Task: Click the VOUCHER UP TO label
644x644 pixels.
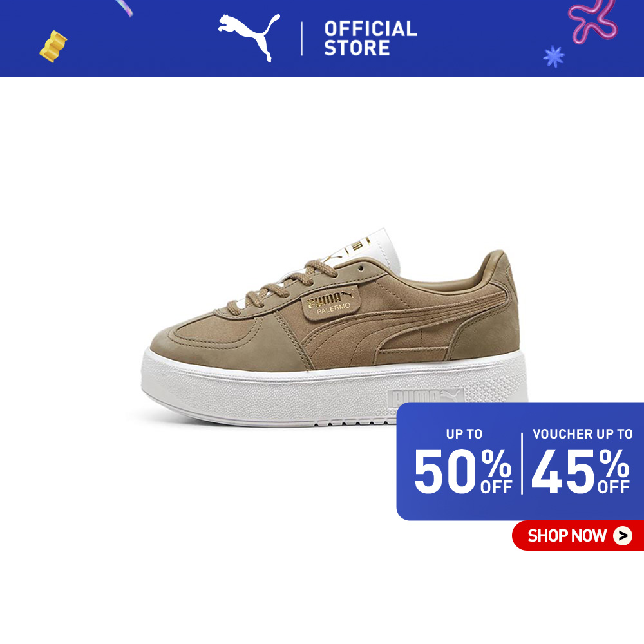Action: pyautogui.click(x=582, y=433)
